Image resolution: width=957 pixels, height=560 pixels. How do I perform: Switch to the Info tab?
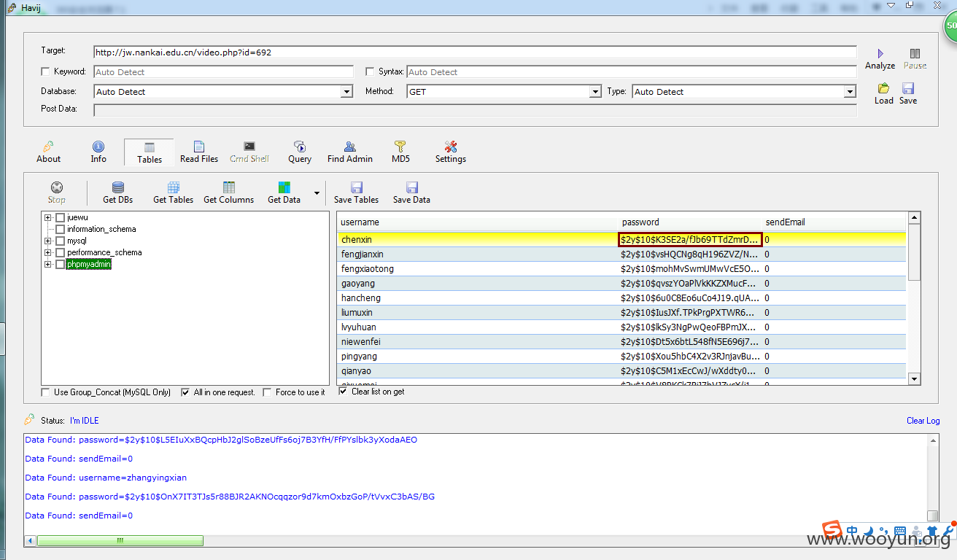[98, 152]
